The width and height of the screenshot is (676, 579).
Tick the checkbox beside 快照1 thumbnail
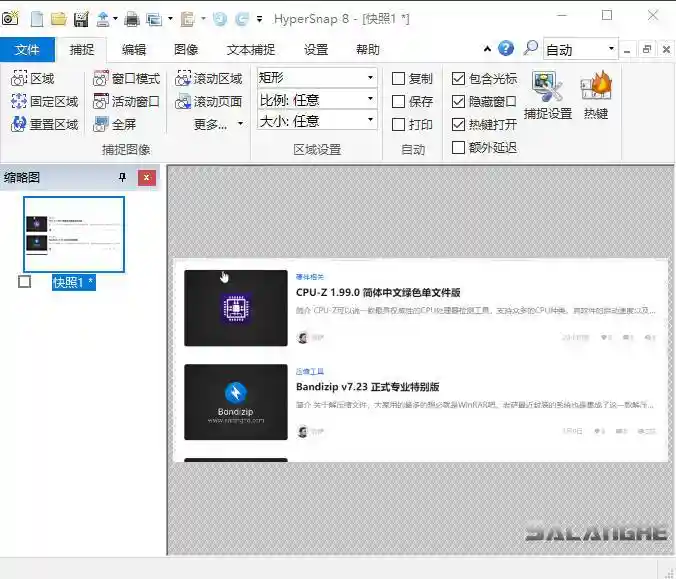(25, 282)
